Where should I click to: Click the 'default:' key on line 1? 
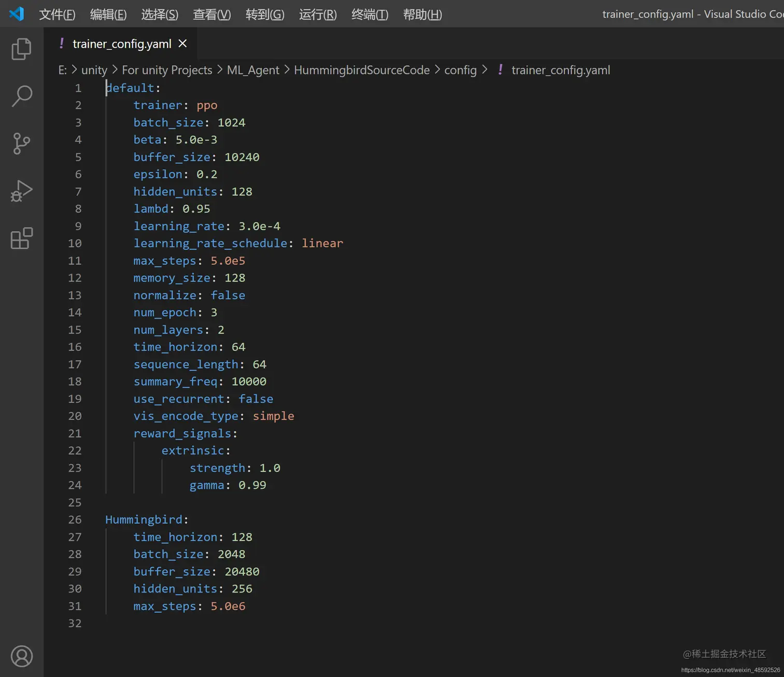(x=133, y=88)
